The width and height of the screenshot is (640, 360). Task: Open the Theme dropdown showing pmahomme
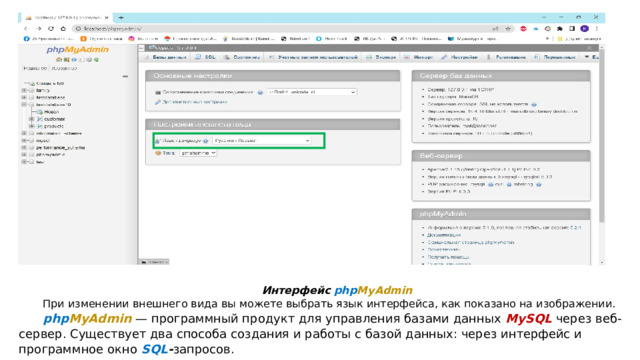[198, 153]
